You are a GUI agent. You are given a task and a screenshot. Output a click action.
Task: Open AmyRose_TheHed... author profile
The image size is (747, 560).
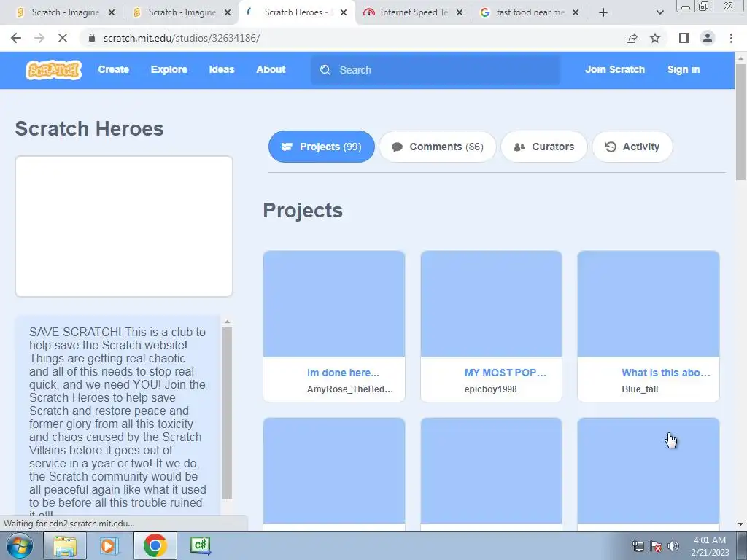(350, 389)
